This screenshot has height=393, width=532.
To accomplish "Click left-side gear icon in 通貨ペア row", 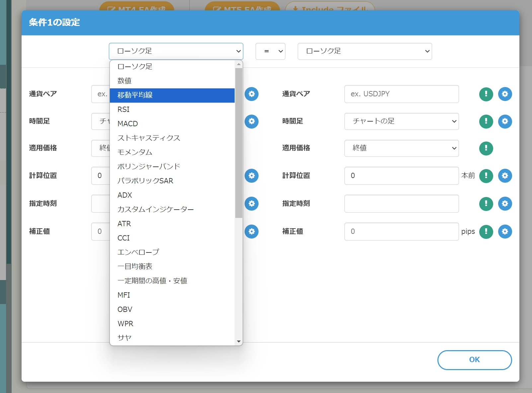I will click(252, 94).
